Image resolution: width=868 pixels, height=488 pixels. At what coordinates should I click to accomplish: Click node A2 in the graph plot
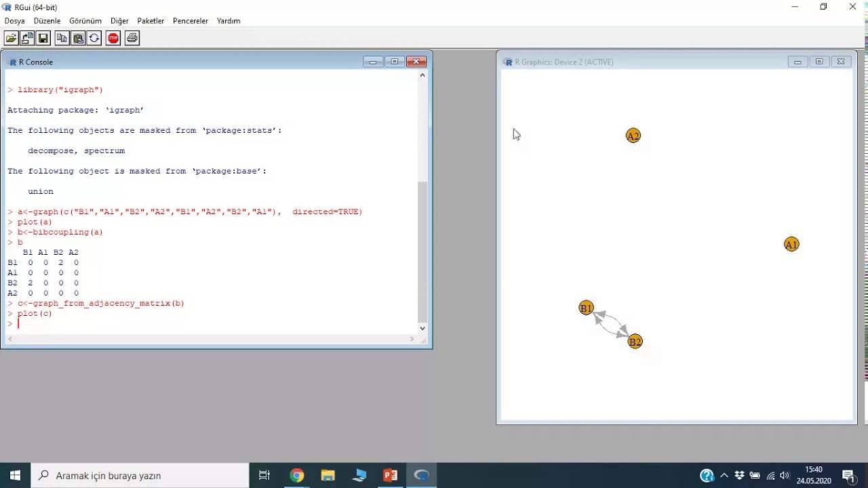633,136
